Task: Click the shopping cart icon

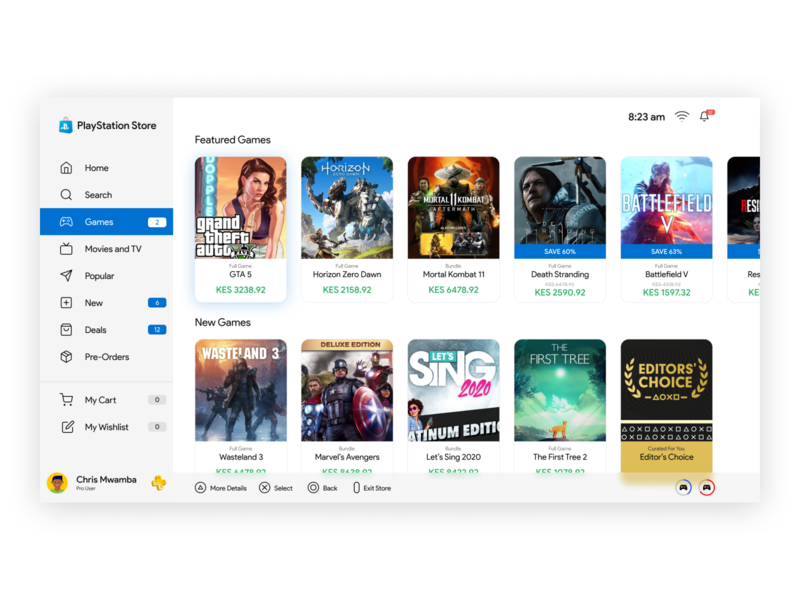Action: (x=66, y=399)
